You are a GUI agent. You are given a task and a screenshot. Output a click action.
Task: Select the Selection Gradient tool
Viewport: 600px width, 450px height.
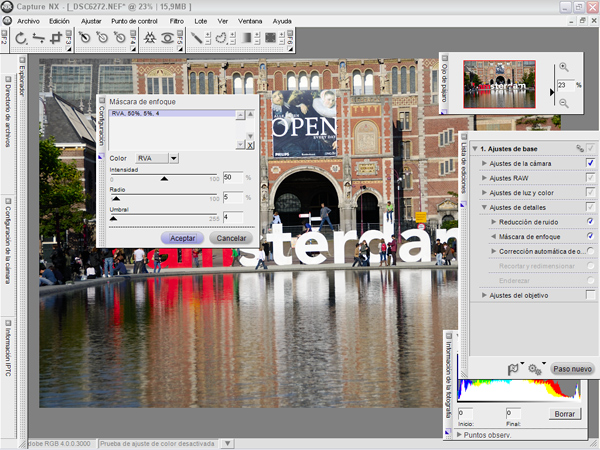point(246,38)
